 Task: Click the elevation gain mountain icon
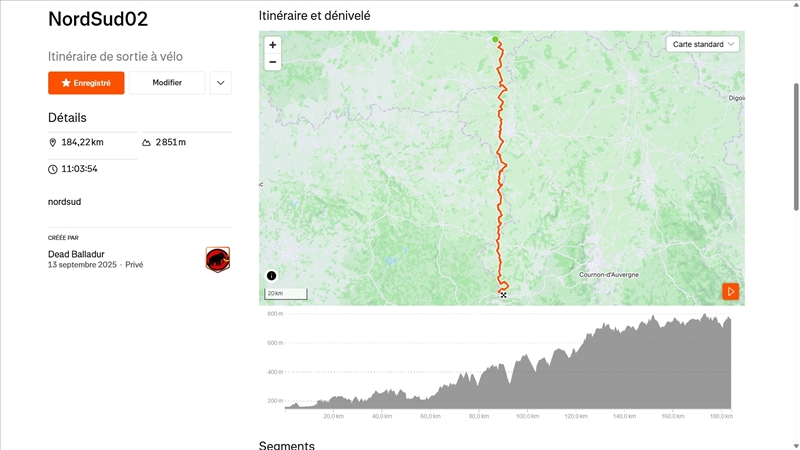[x=147, y=143]
